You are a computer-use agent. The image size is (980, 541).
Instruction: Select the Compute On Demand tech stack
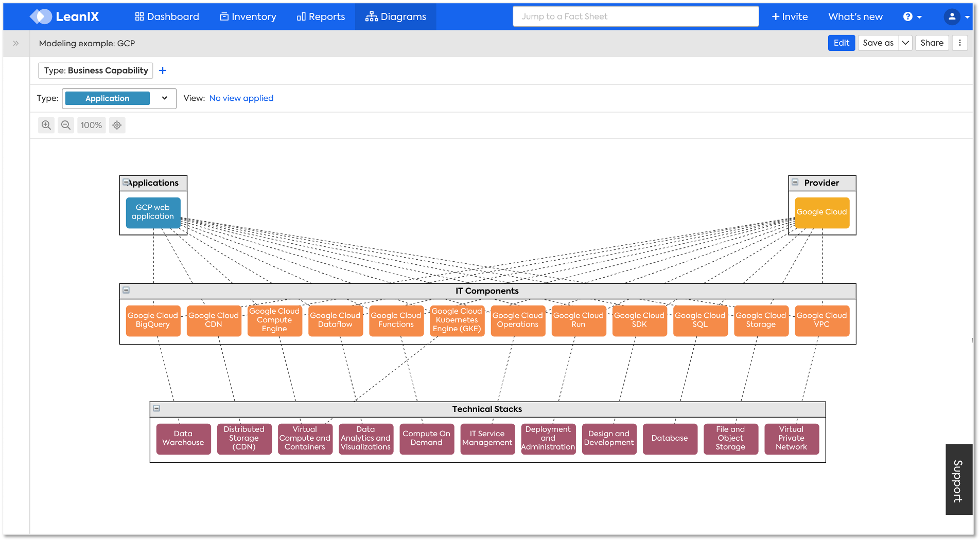point(426,439)
